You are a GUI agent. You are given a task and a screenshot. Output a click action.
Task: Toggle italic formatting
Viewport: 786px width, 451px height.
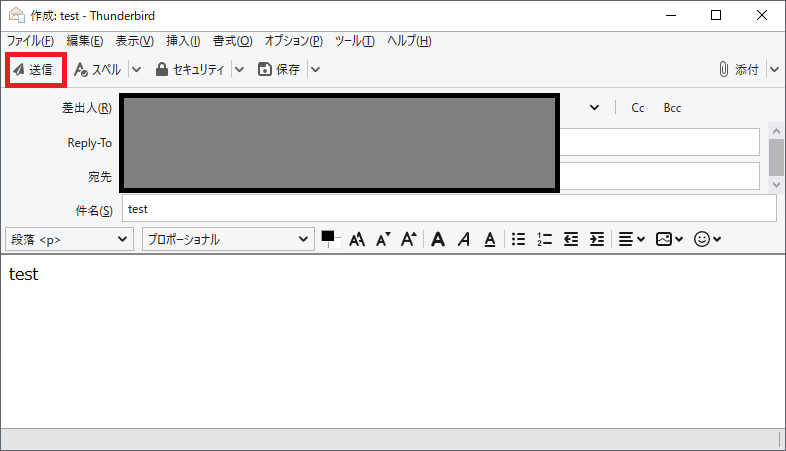coord(464,240)
